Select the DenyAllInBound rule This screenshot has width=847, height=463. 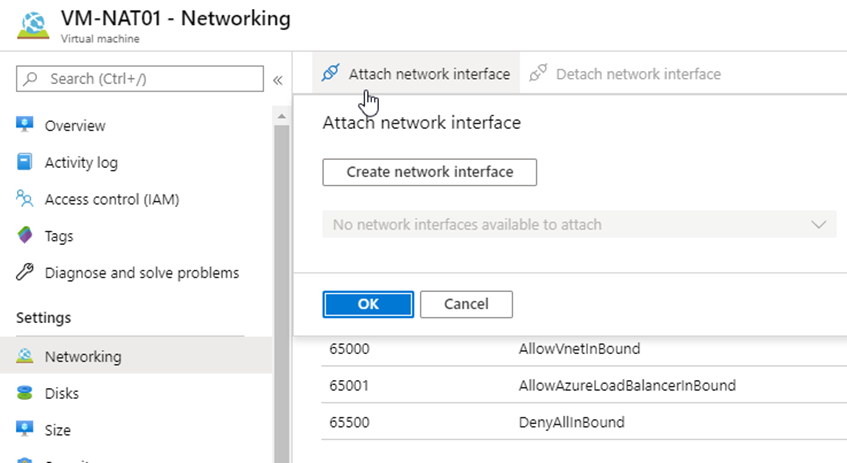tap(572, 422)
